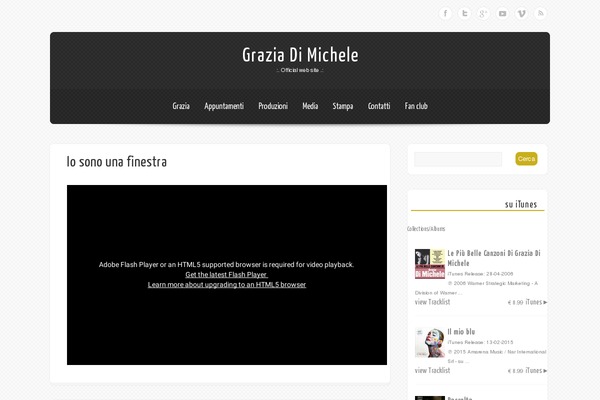View Tracklist for Il mio blu
Viewport: 600px width, 400px height.
pyautogui.click(x=432, y=371)
